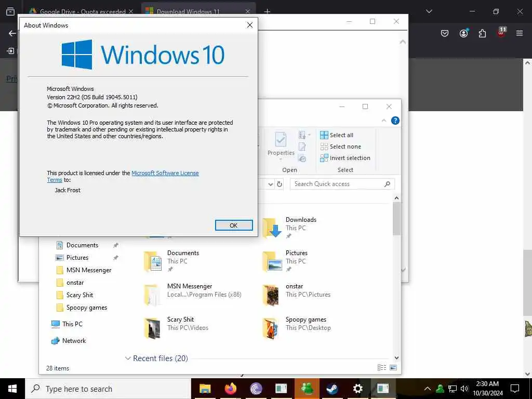Viewport: 532px width, 399px height.
Task: Switch to Google Drive browser tab
Action: pos(82,11)
